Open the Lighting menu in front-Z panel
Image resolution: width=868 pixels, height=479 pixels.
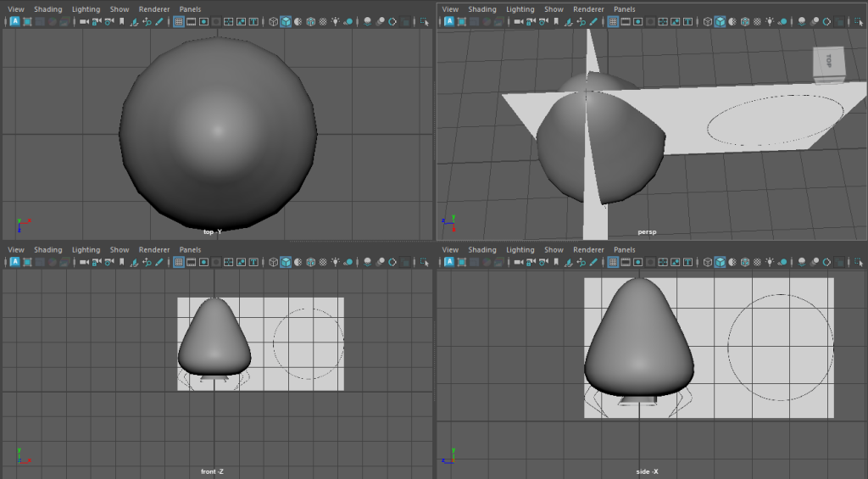[86, 250]
